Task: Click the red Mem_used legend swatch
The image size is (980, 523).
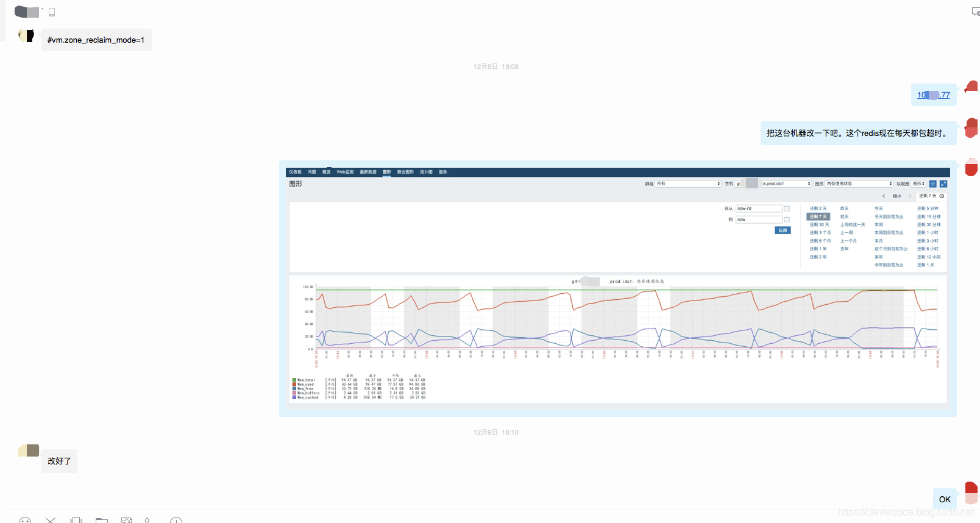Action: point(294,384)
